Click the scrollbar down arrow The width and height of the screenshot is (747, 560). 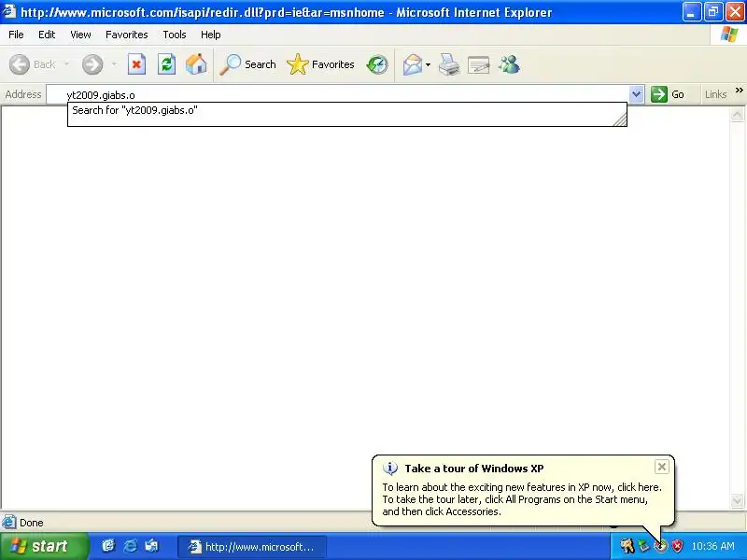pyautogui.click(x=737, y=500)
